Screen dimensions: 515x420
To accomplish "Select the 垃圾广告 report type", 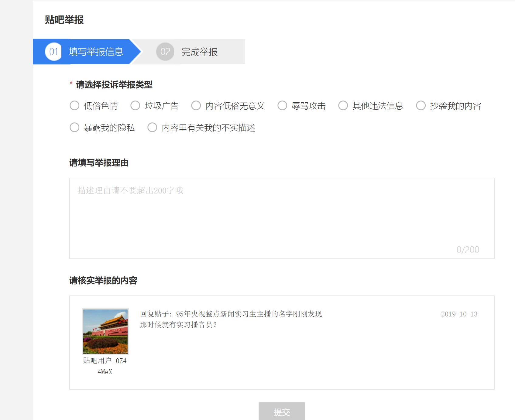I will point(135,106).
